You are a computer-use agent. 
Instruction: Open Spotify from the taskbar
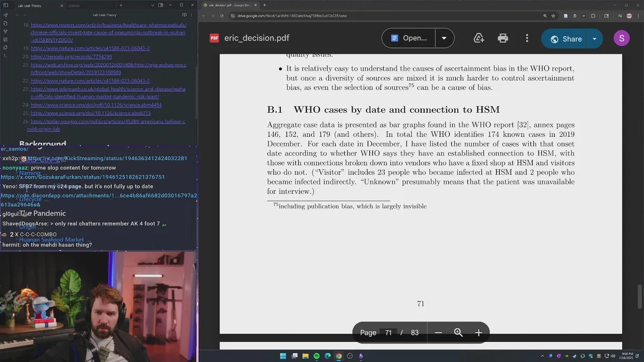(x=316, y=356)
